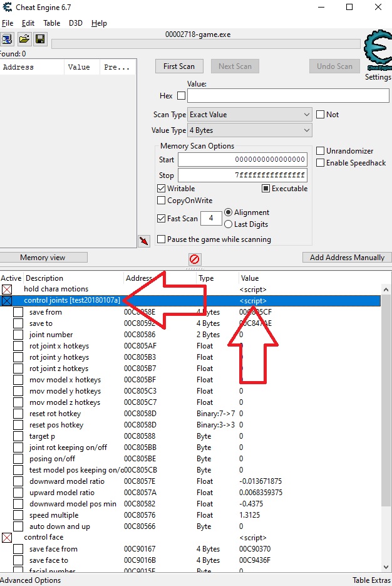Click Add Address Manually button

point(347,258)
